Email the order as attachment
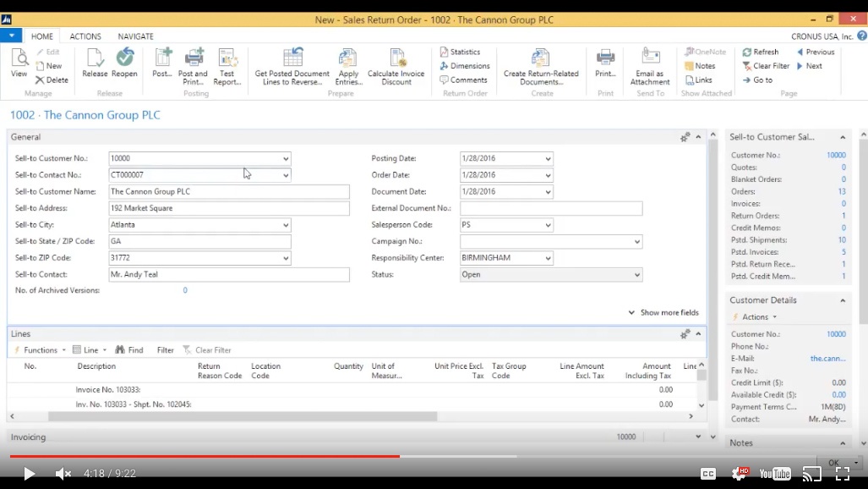 point(650,67)
